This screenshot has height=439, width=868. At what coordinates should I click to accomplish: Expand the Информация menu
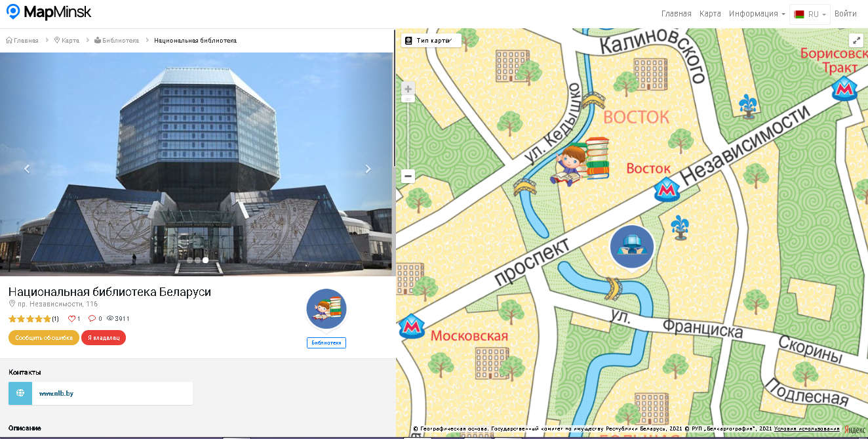coord(757,14)
